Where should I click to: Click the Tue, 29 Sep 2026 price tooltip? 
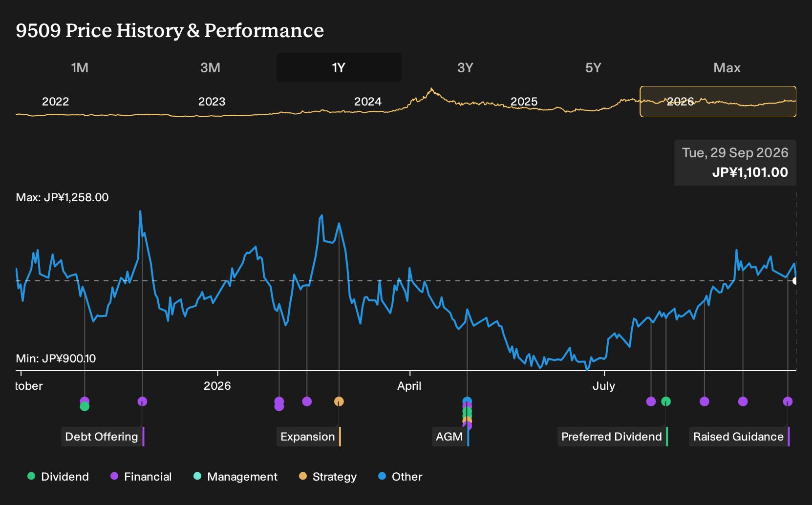[735, 163]
